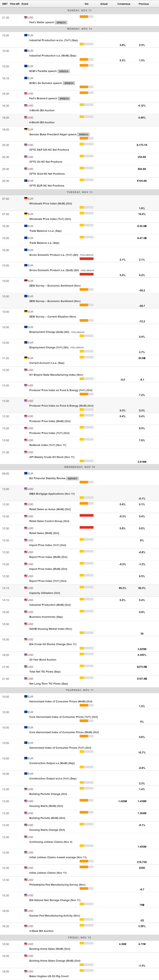Click the US flag beside NAHB Housing Market Index
This screenshot has height=980, width=159.
point(26,624)
